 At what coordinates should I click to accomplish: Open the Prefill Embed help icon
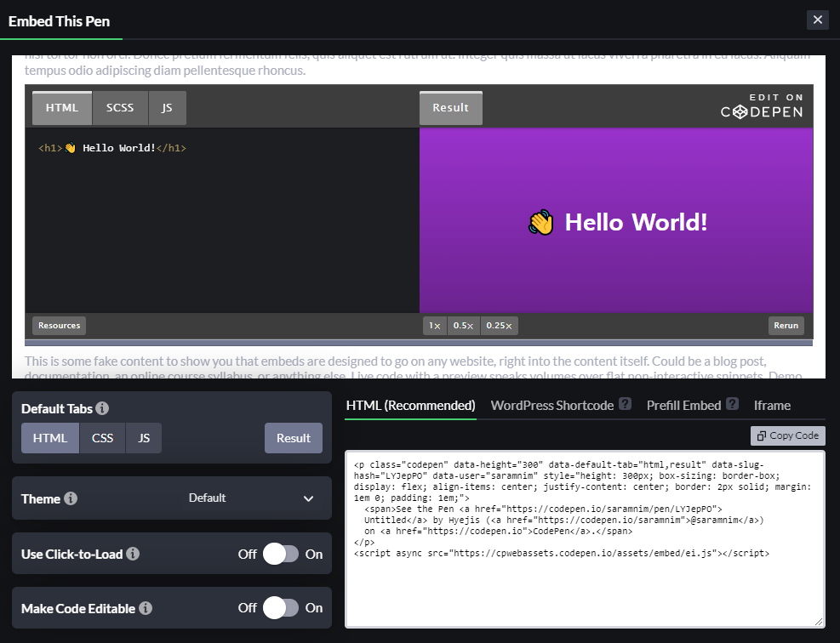pyautogui.click(x=732, y=404)
